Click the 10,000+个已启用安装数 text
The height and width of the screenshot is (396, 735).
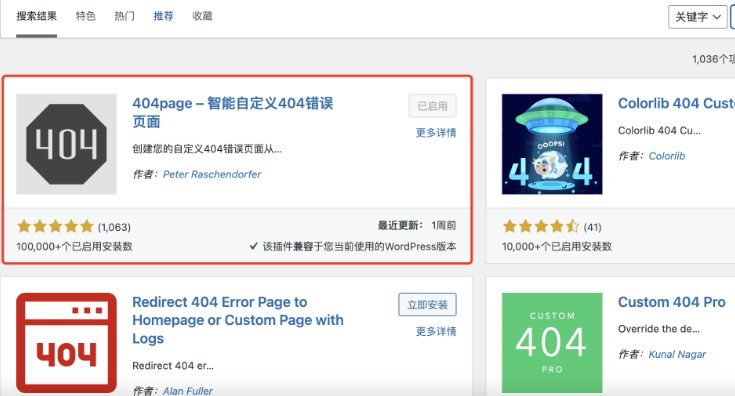557,247
